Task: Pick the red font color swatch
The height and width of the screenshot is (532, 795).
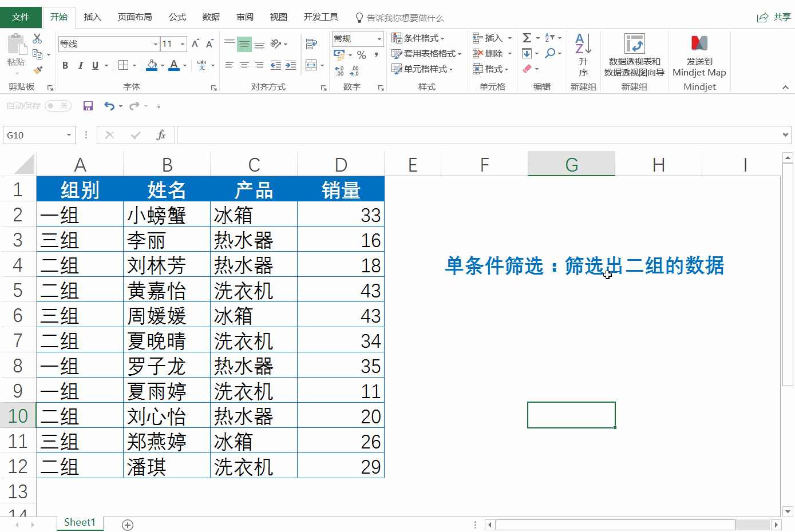Action: pyautogui.click(x=173, y=70)
